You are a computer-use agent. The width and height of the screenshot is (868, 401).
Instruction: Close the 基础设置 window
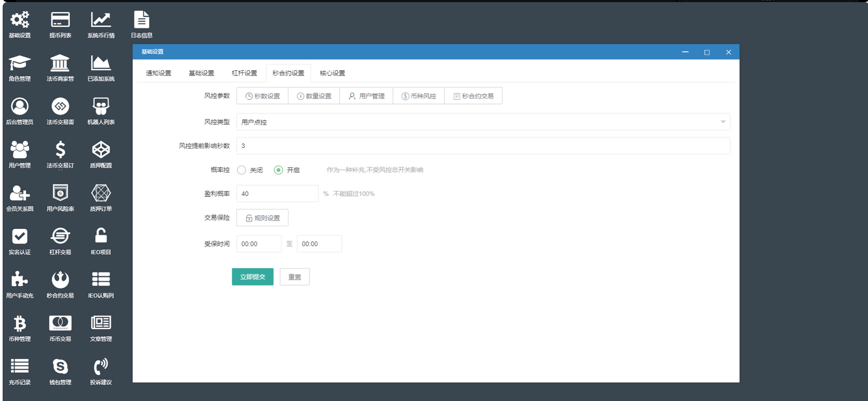pyautogui.click(x=728, y=52)
